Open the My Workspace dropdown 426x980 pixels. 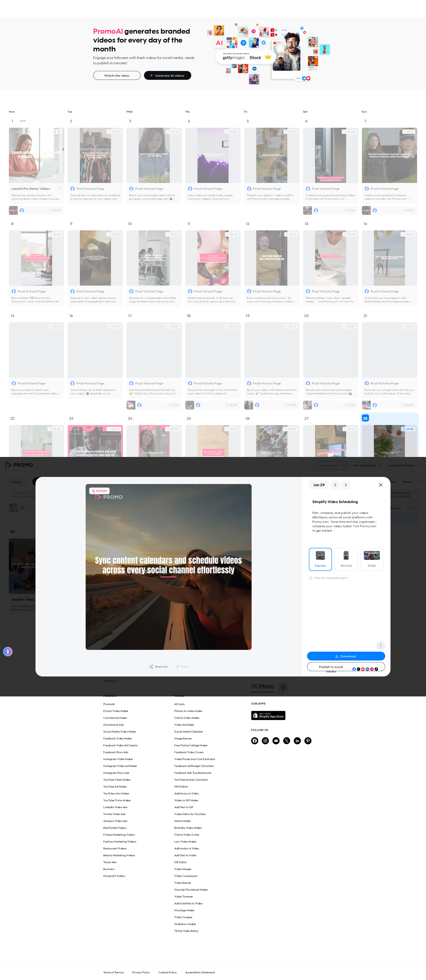click(x=367, y=465)
